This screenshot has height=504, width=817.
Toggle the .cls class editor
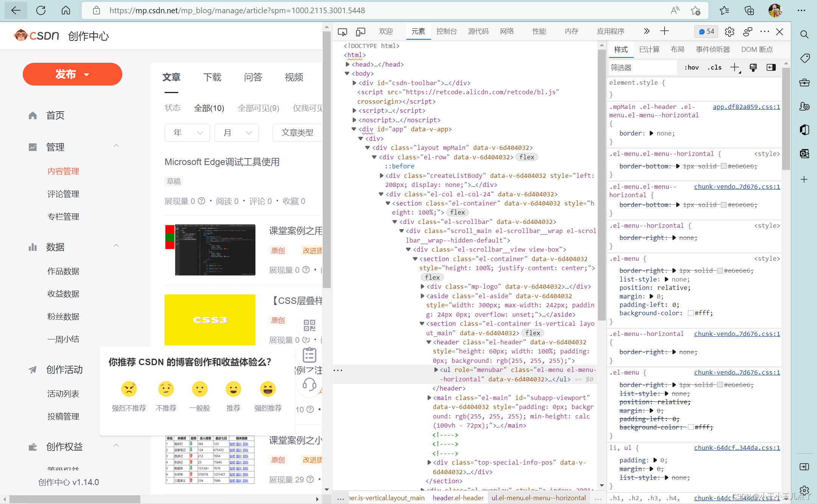pos(714,67)
